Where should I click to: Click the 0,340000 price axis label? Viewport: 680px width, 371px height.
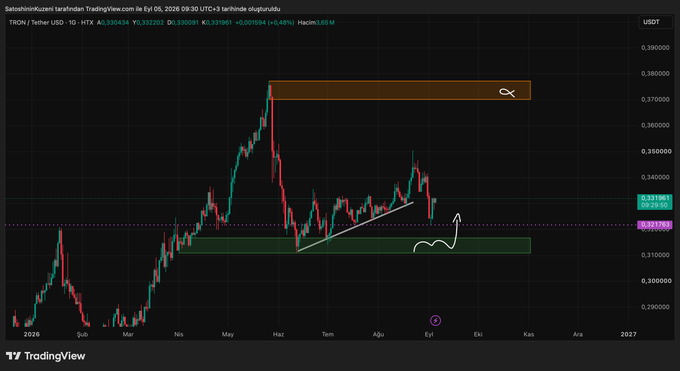655,177
